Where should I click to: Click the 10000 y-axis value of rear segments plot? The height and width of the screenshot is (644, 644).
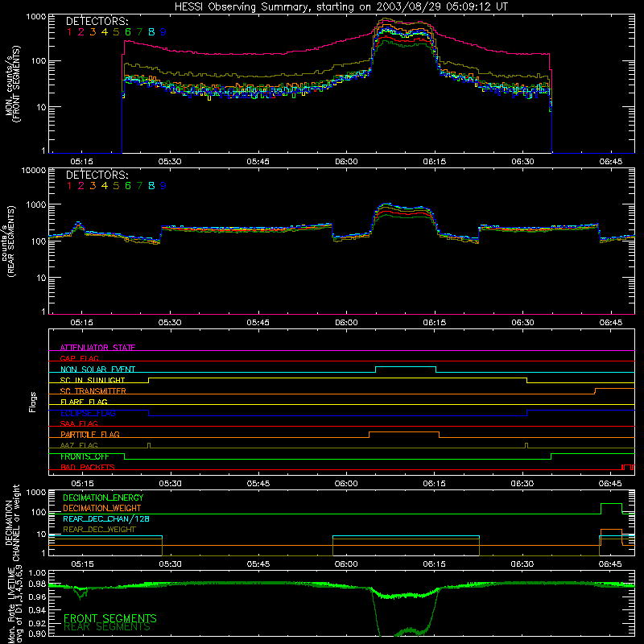point(34,170)
